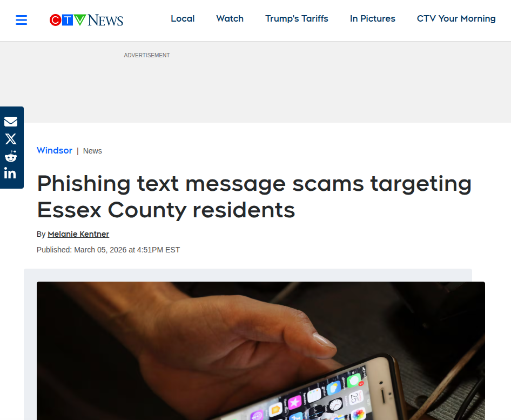Click the red C in logo
The width and height of the screenshot is (511, 420).
[x=56, y=20]
